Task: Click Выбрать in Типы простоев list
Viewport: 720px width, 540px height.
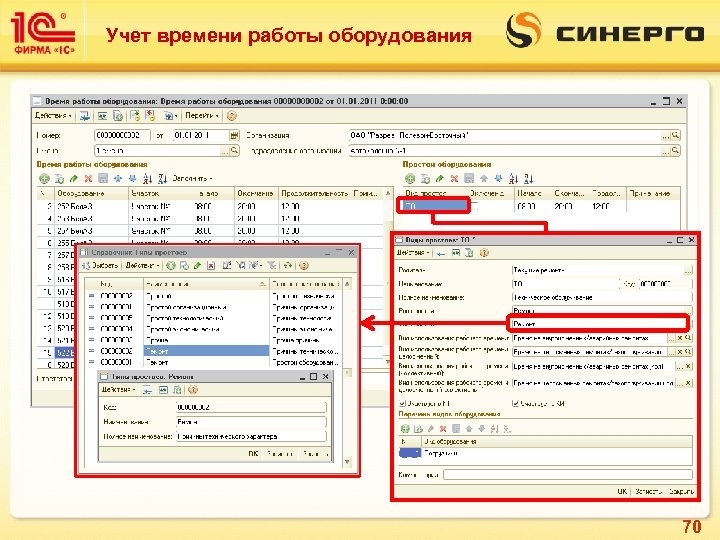Action: [x=100, y=265]
